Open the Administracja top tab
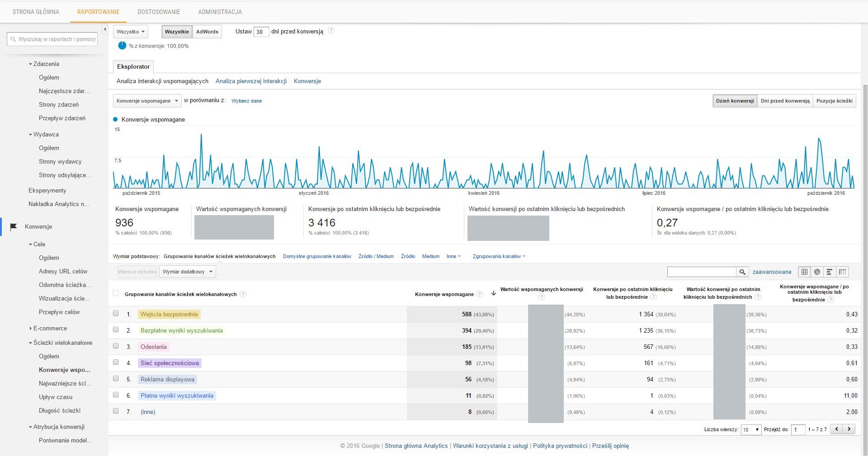 click(220, 12)
